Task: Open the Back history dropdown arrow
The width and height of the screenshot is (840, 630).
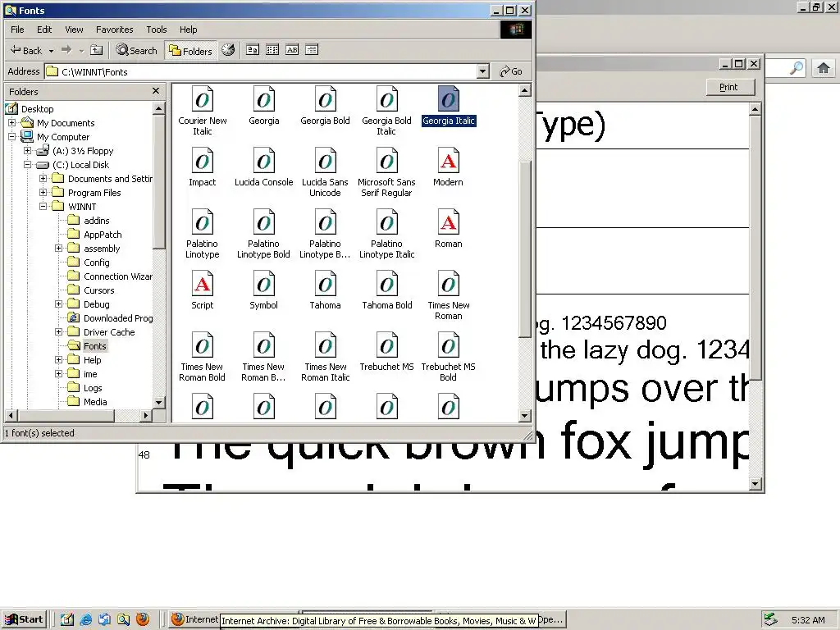Action: (51, 51)
